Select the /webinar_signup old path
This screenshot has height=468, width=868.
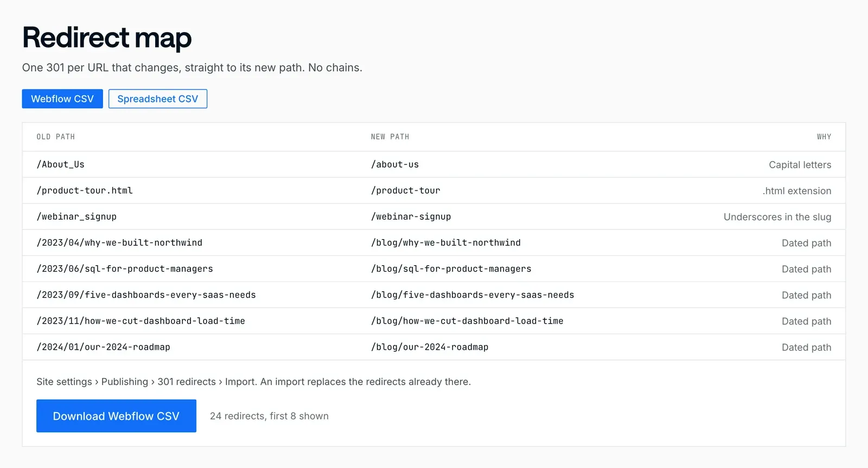point(76,216)
